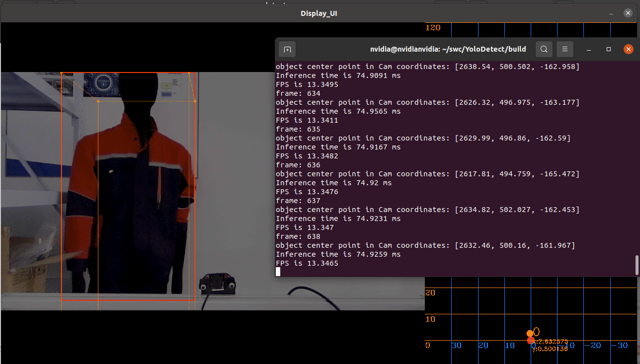Close the terminal window

[629, 49]
